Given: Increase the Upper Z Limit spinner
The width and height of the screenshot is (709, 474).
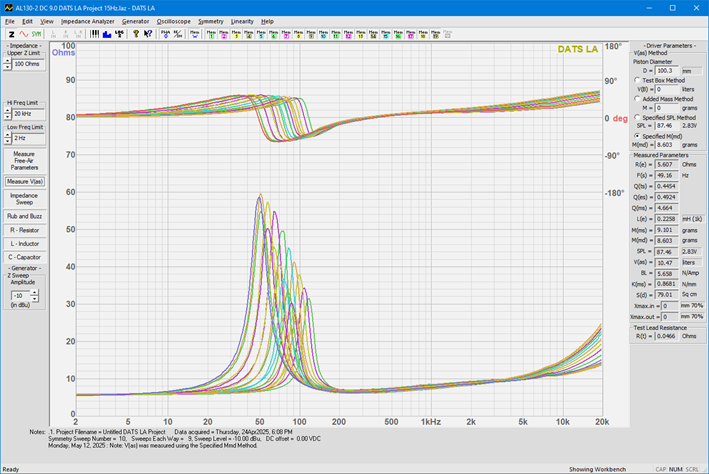Looking at the screenshot, I should [7, 61].
